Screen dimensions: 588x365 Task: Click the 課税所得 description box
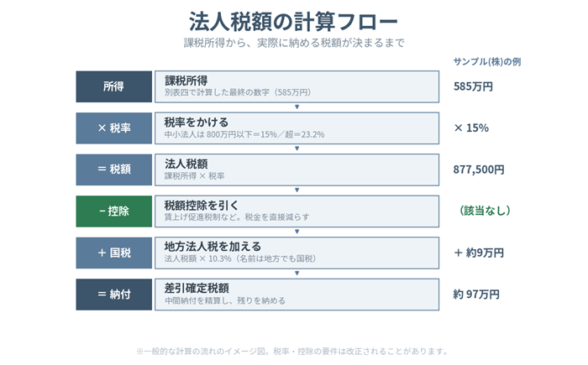coord(297,86)
